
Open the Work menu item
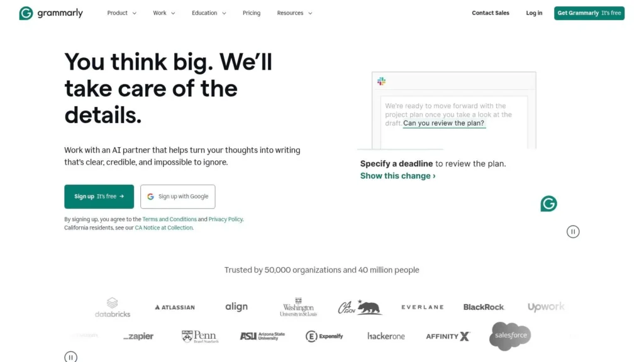tap(164, 13)
